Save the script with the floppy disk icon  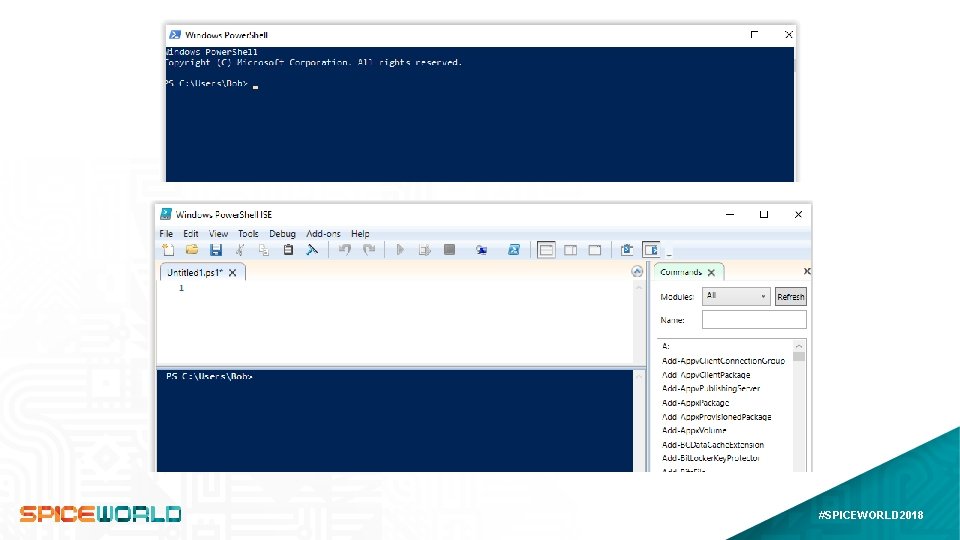216,250
